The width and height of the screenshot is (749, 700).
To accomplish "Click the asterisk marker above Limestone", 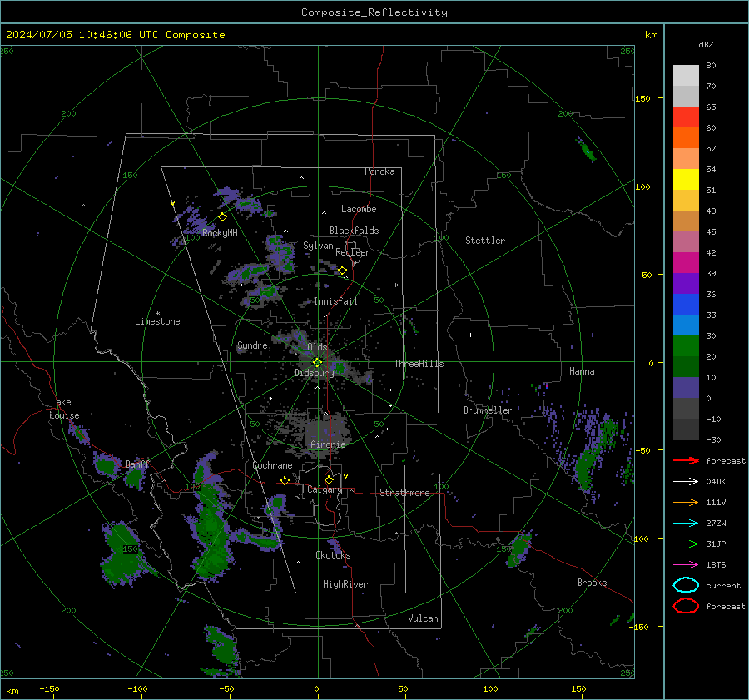I will tap(157, 314).
